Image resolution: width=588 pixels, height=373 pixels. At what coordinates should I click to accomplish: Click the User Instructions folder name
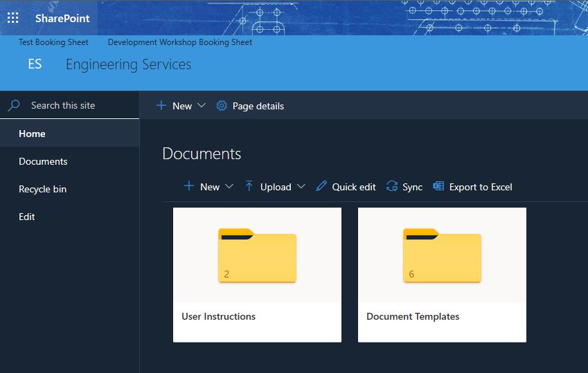pyautogui.click(x=218, y=316)
